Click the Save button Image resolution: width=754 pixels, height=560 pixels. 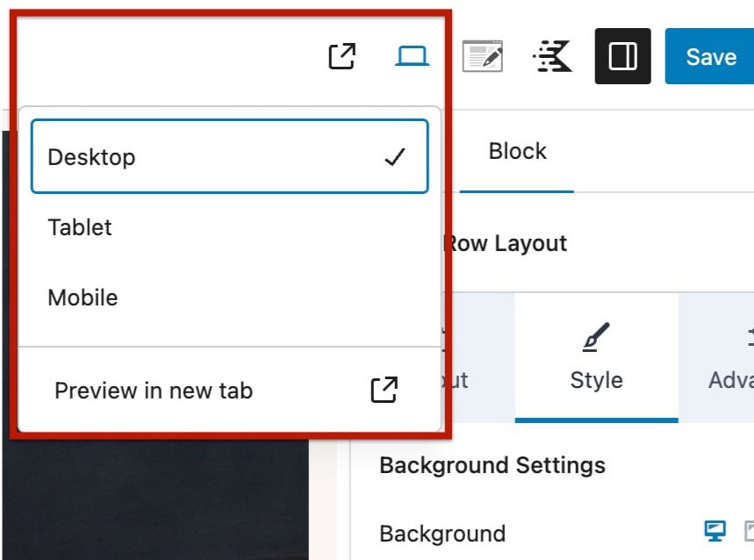pos(713,56)
